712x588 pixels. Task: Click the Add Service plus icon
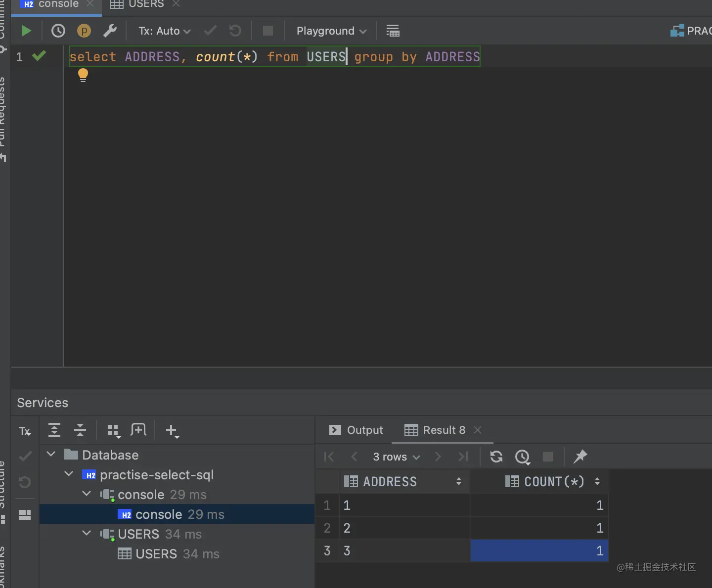[172, 431]
